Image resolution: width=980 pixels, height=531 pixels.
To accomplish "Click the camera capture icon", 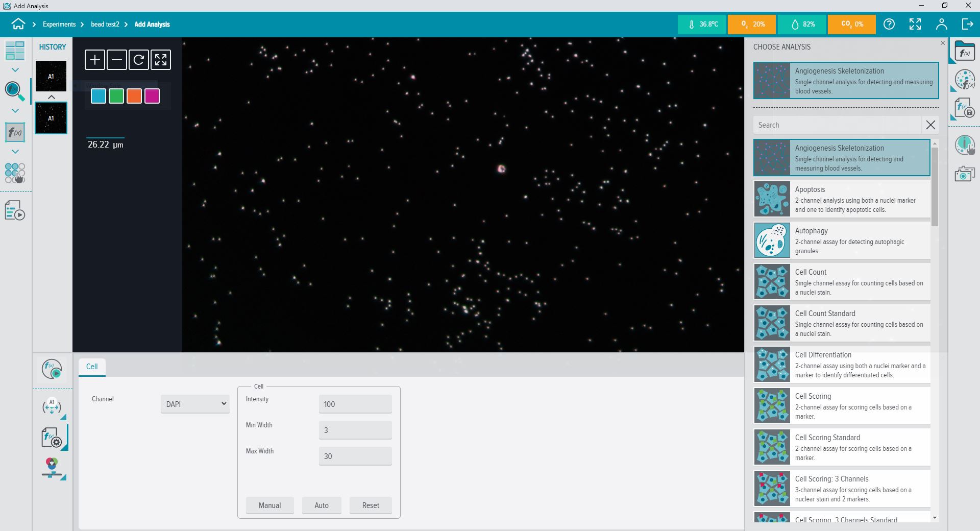I will 964,174.
